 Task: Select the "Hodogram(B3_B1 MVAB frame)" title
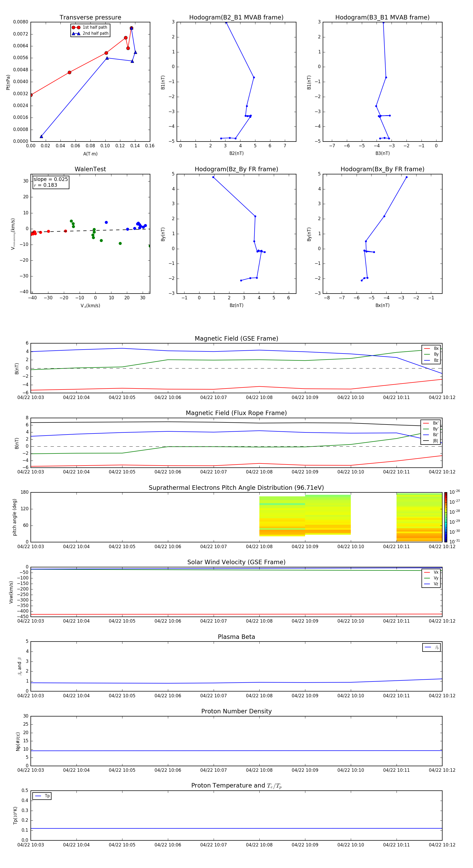[382, 18]
